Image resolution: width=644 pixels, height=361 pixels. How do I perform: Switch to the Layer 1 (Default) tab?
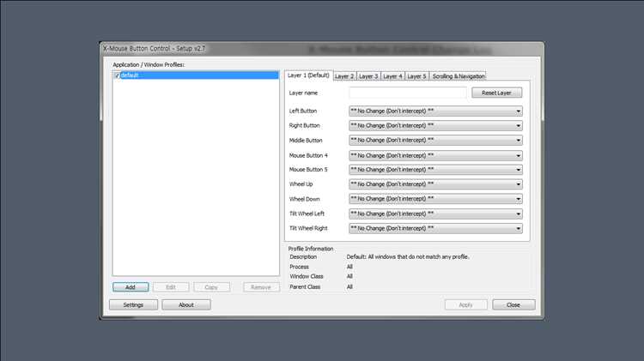click(308, 75)
